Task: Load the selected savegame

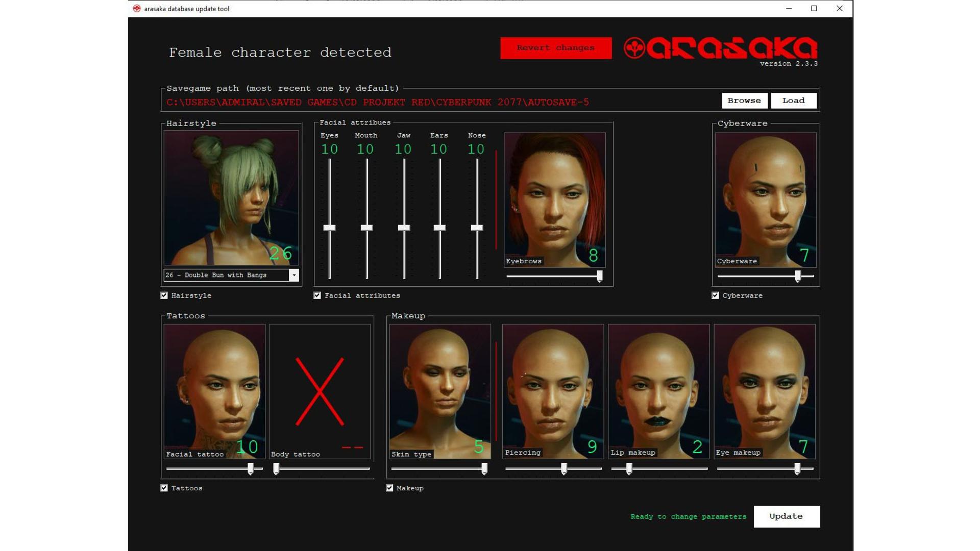Action: [x=794, y=101]
